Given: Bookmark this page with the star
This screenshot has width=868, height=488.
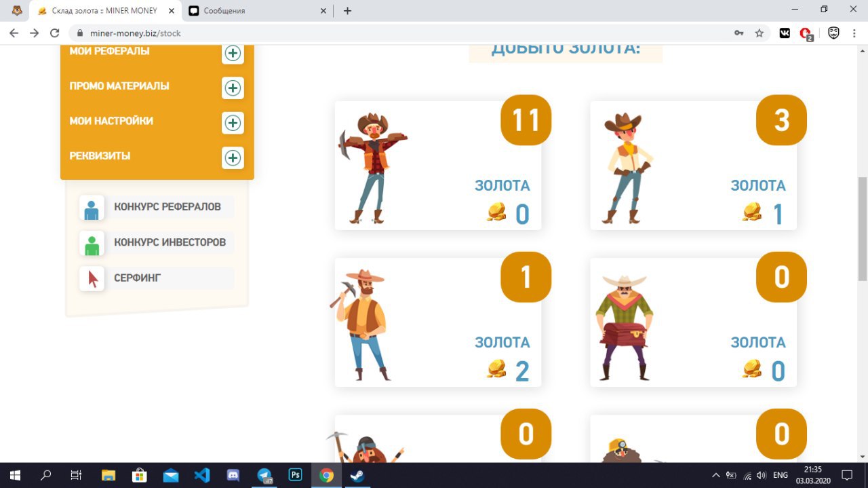Looking at the screenshot, I should click(759, 33).
